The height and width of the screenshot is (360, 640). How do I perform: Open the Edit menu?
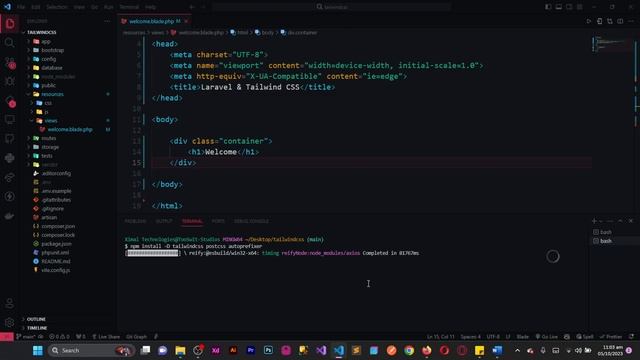coord(36,7)
